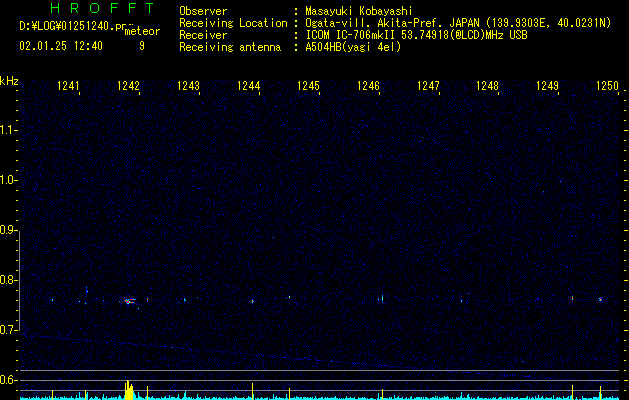Click the 1245 time axis label
This screenshot has height=400, width=629.
pos(308,86)
